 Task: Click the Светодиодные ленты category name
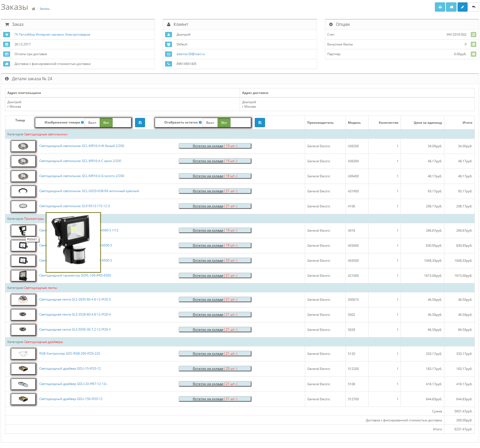41,288
